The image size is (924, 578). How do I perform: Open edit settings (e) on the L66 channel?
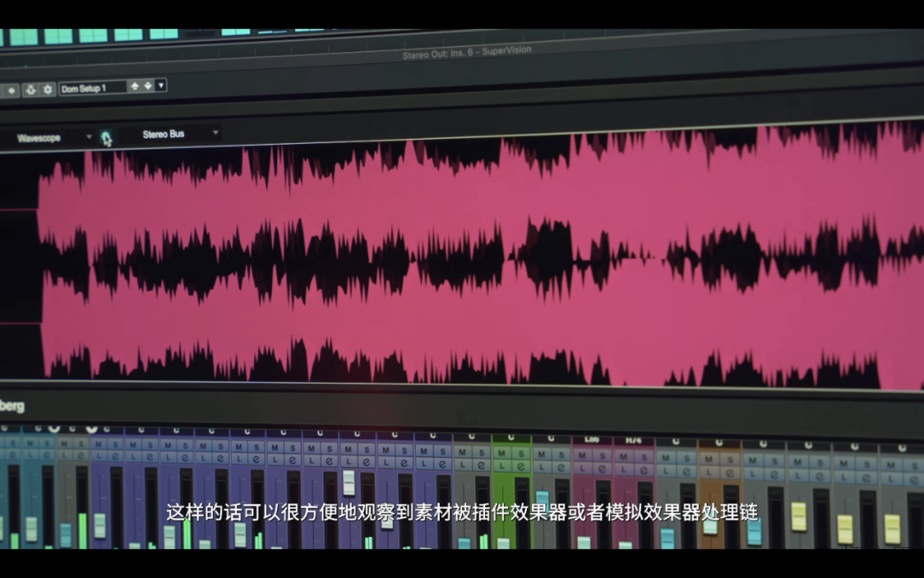(x=602, y=469)
